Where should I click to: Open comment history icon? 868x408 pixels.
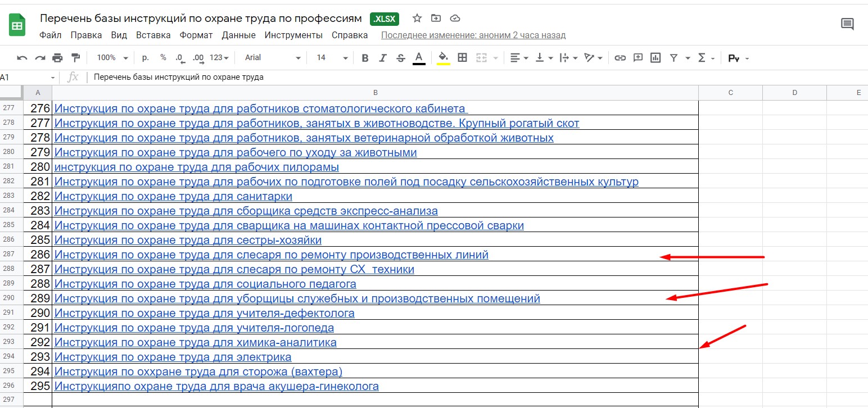(x=847, y=24)
